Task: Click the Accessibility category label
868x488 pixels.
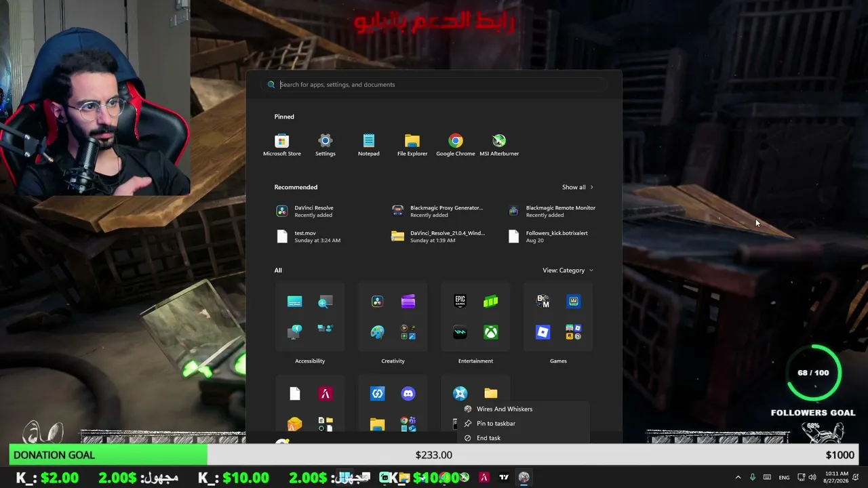Action: (x=310, y=361)
